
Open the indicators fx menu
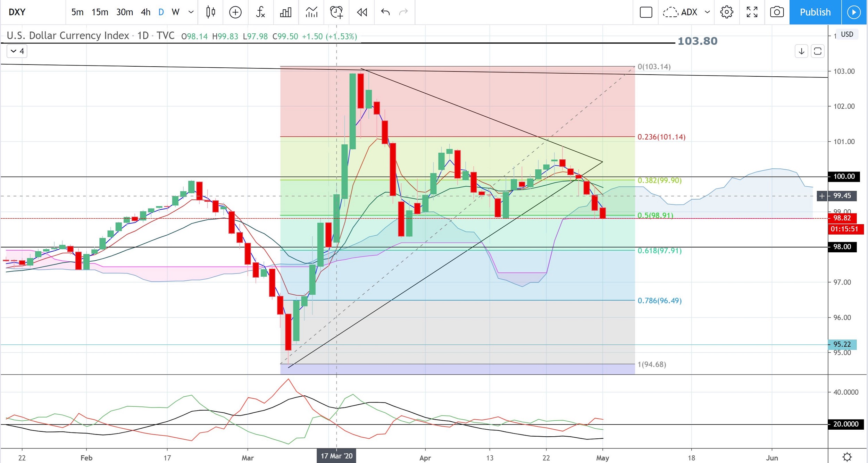[x=260, y=12]
